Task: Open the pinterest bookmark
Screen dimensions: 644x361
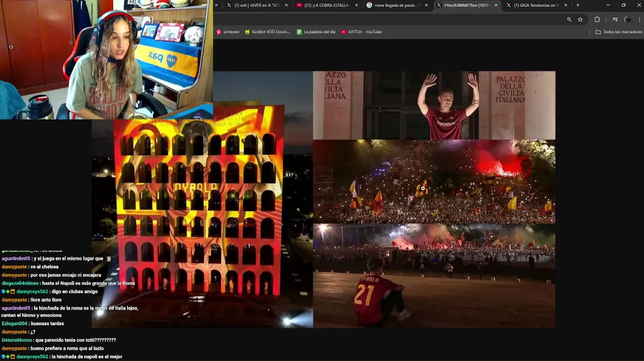Action: [227, 32]
